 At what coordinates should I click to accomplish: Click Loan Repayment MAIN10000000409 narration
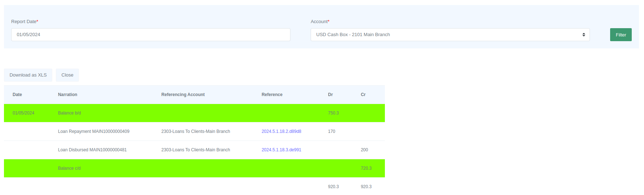click(x=93, y=131)
